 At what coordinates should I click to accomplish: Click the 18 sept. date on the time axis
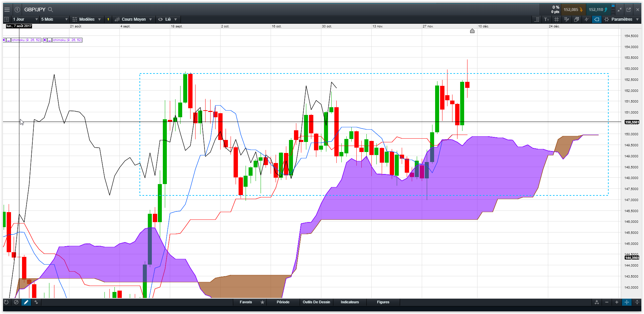click(177, 26)
